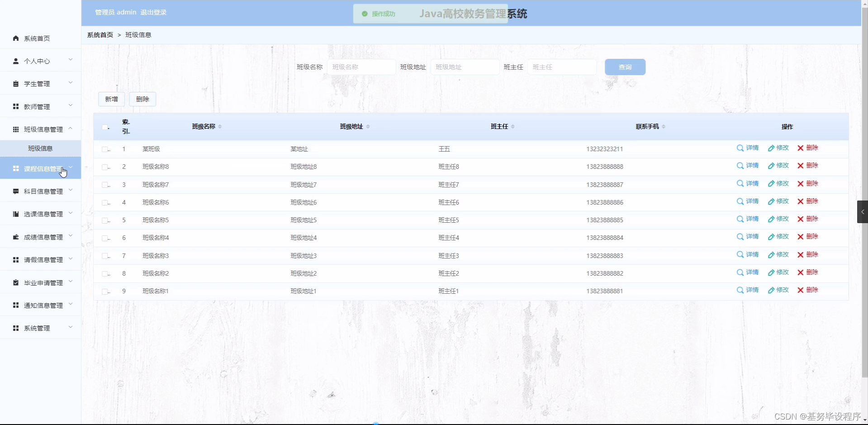Viewport: 868px width, 425px height.
Task: Click the red X 删除 icon for 班级名称1
Action: point(800,290)
